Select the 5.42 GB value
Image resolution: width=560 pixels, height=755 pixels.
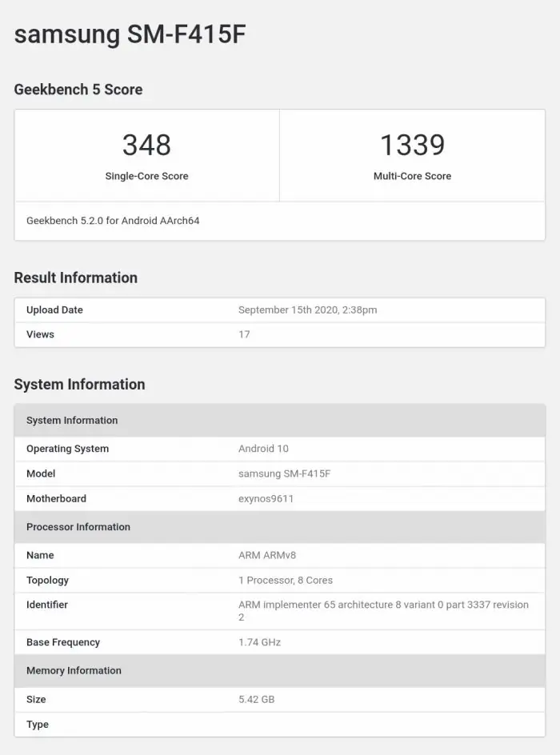pyautogui.click(x=256, y=700)
